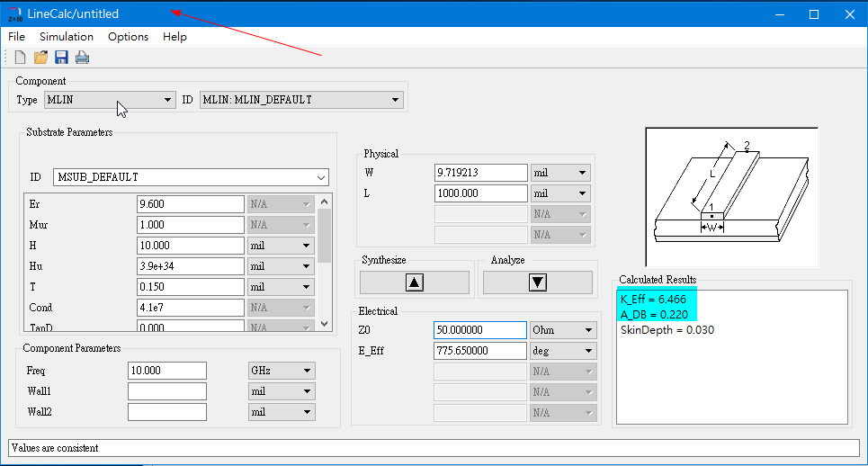Viewport: 868px width, 466px height.
Task: Click the Hu value field 3.9e+34
Action: point(191,266)
